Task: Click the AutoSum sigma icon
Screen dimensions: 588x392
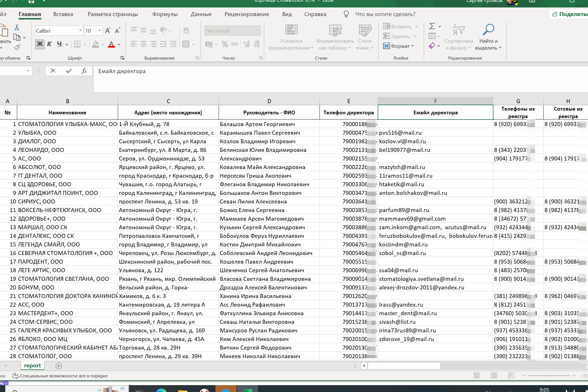Action: 432,26
